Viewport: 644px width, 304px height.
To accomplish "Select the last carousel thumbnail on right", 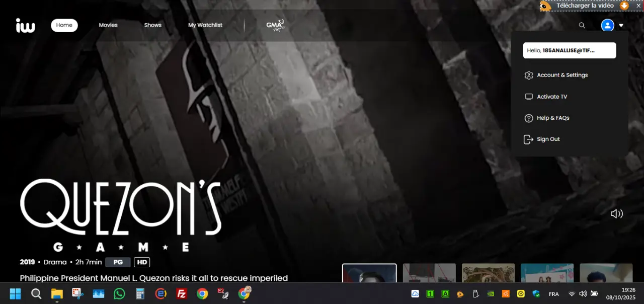I will click(606, 273).
